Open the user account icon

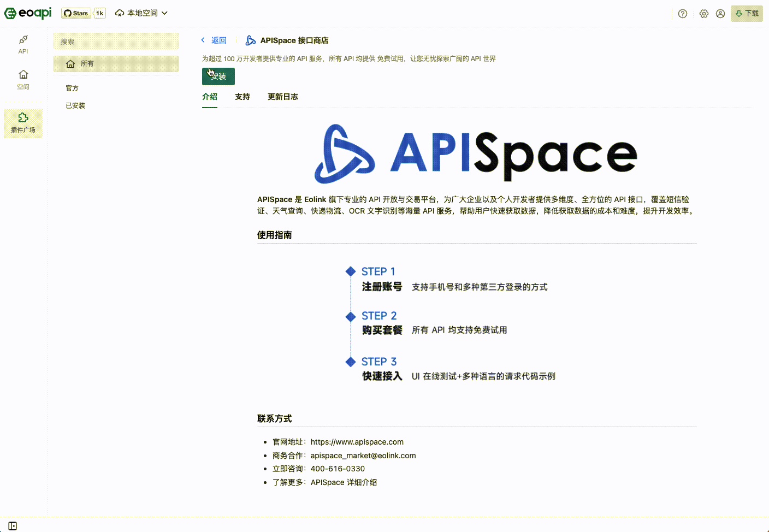point(720,13)
